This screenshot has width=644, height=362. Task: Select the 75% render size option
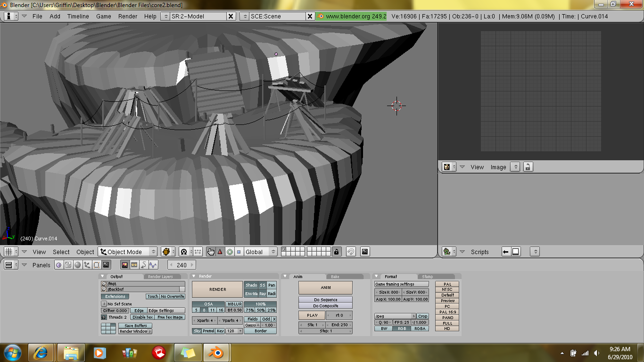coord(249,310)
